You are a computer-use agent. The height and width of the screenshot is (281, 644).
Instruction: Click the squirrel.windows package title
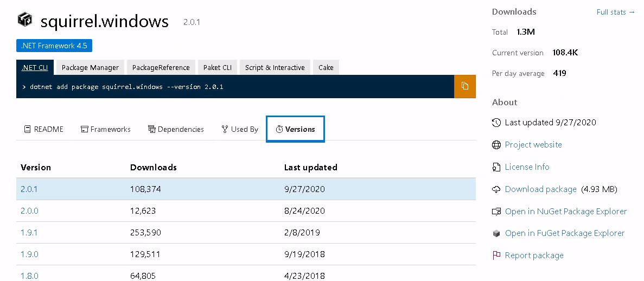pyautogui.click(x=104, y=21)
